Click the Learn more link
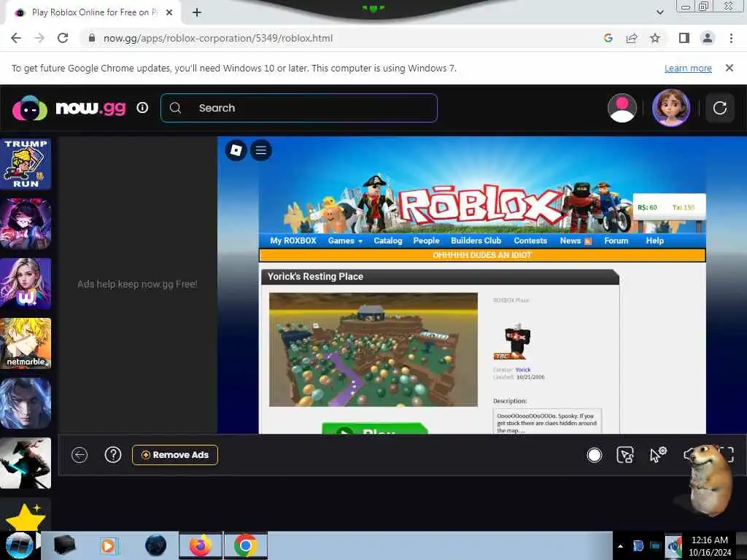The width and height of the screenshot is (747, 560). point(688,68)
